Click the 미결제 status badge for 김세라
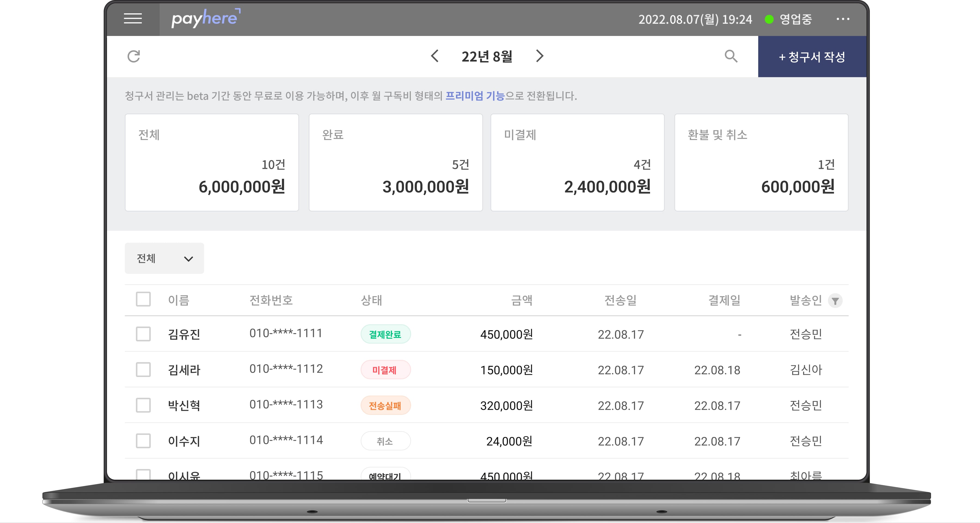 (x=385, y=370)
